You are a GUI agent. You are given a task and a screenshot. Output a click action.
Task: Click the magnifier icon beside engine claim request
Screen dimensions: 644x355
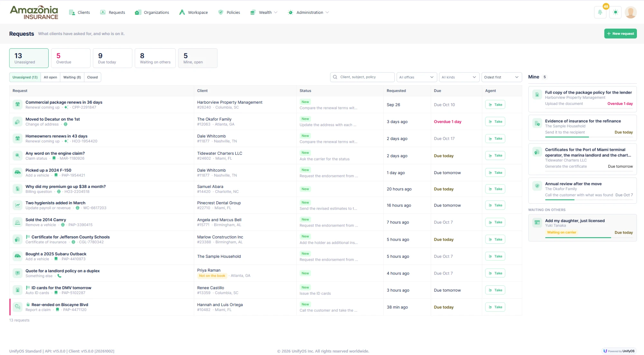(x=17, y=156)
